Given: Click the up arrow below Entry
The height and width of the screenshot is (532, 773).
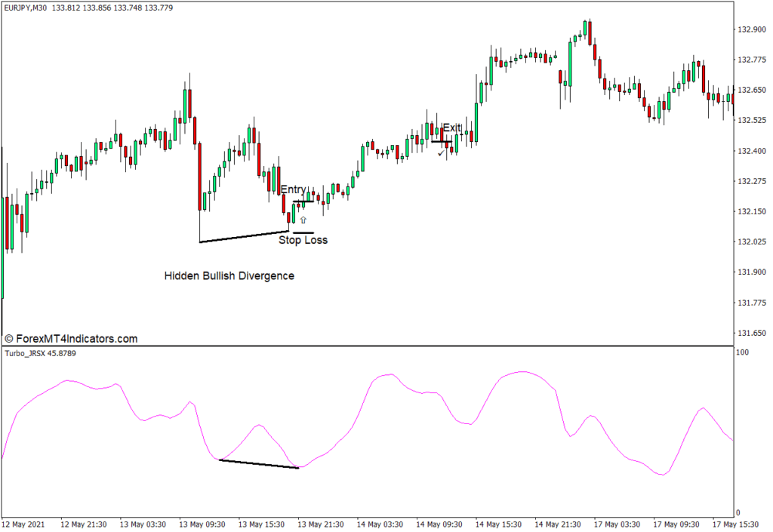Looking at the screenshot, I should click(303, 220).
